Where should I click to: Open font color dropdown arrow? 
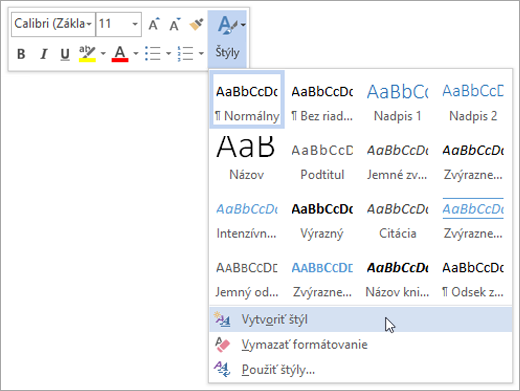(136, 54)
